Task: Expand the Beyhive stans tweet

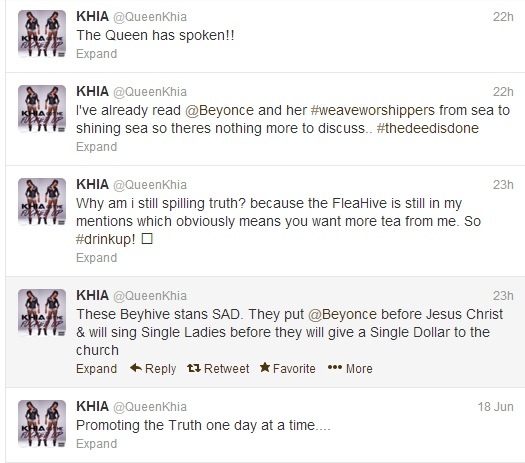Action: 96,369
